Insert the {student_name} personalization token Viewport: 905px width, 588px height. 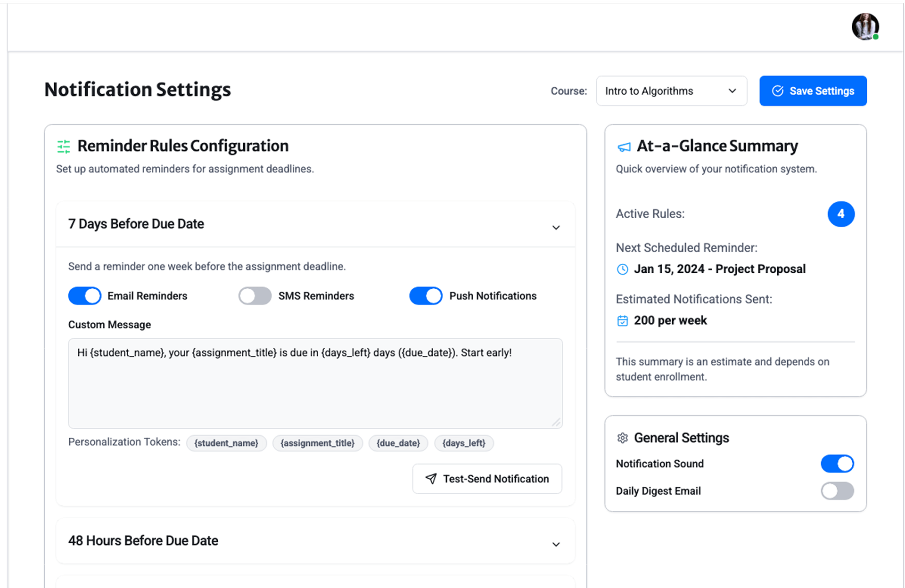pos(226,443)
